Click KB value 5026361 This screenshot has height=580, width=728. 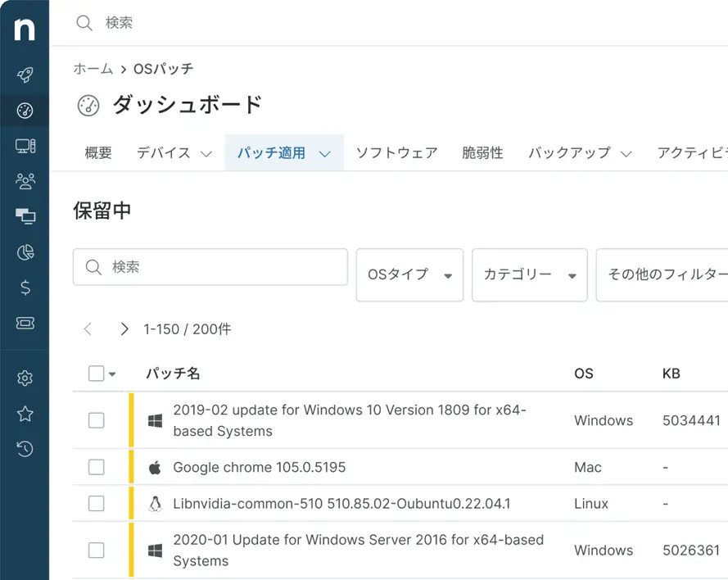(691, 551)
